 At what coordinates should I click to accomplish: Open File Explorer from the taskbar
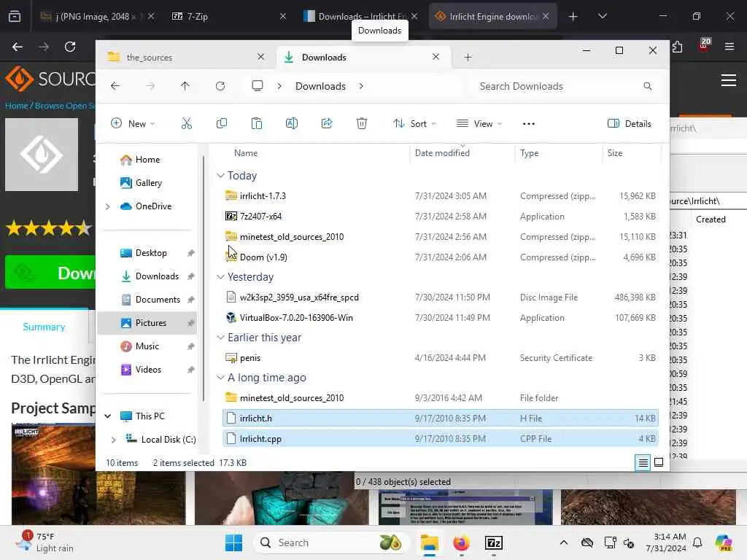click(429, 542)
